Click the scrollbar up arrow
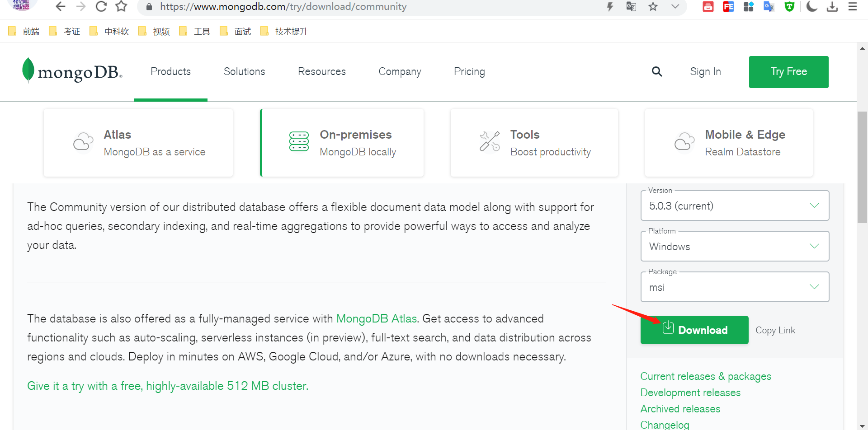This screenshot has width=868, height=430. click(862, 48)
